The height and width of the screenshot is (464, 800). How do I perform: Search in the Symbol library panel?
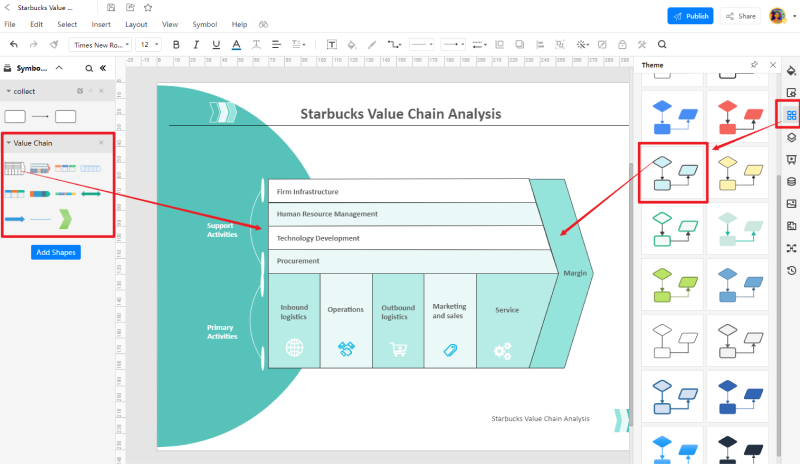pyautogui.click(x=89, y=68)
